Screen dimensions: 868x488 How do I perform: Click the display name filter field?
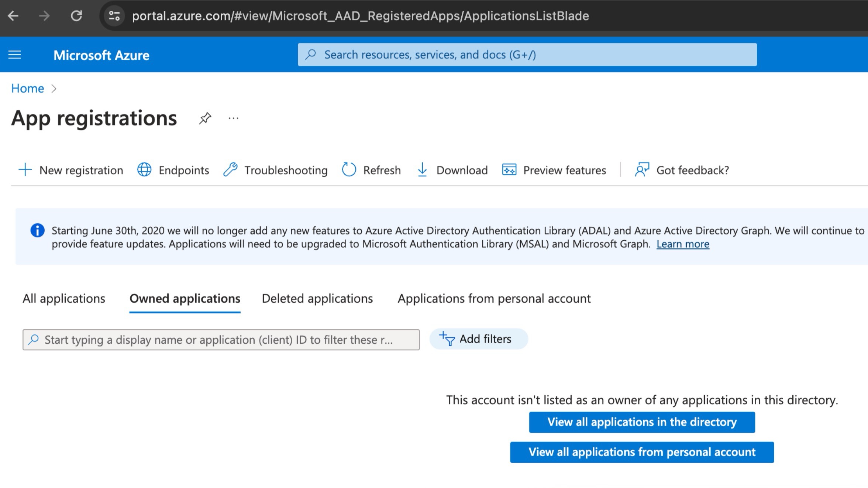[221, 340]
